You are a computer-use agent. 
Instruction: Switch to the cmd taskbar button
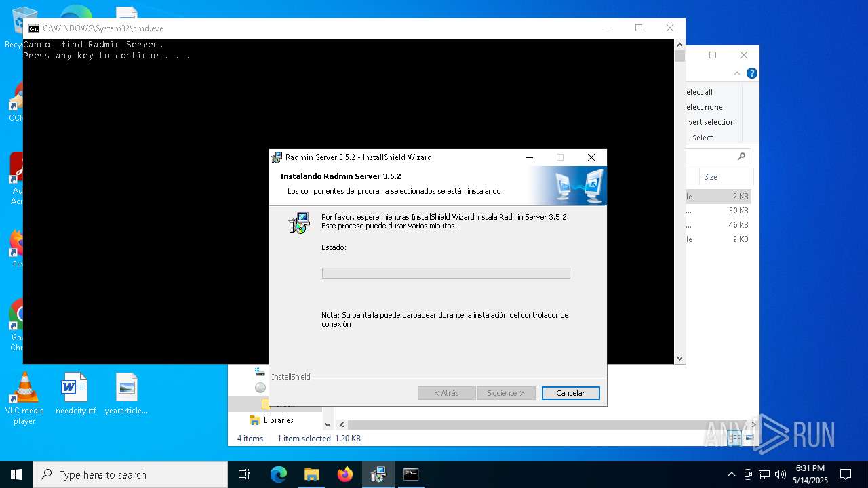point(411,474)
